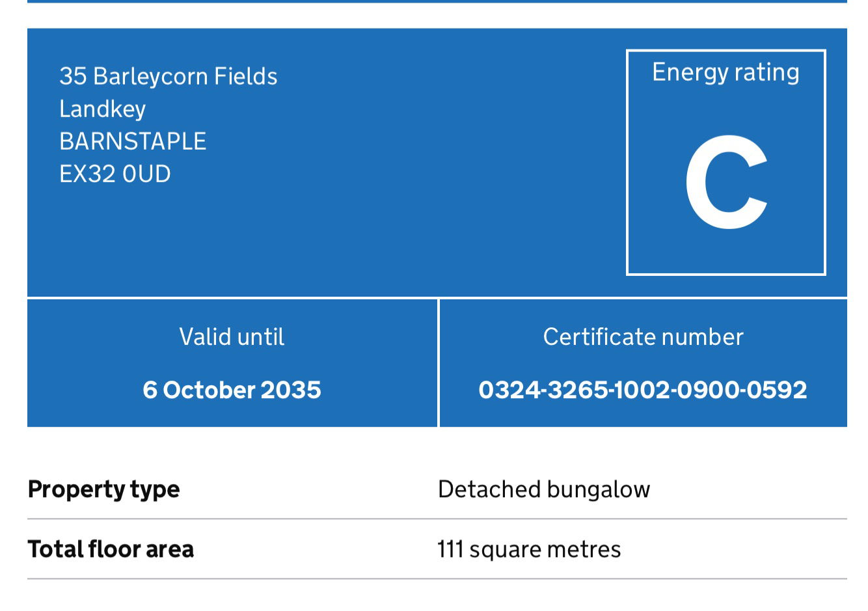The image size is (868, 611).
Task: Click the vertical white divider beside Valid until
Action: [x=439, y=363]
